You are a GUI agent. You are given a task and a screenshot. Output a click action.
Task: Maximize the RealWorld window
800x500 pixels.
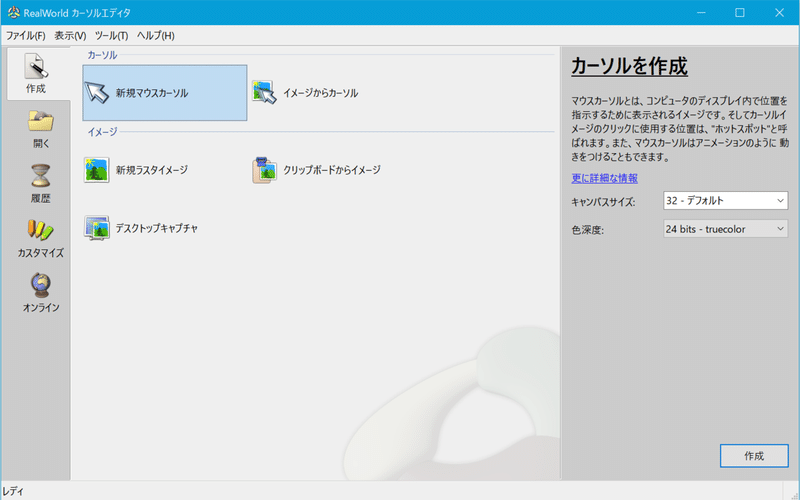pyautogui.click(x=740, y=13)
